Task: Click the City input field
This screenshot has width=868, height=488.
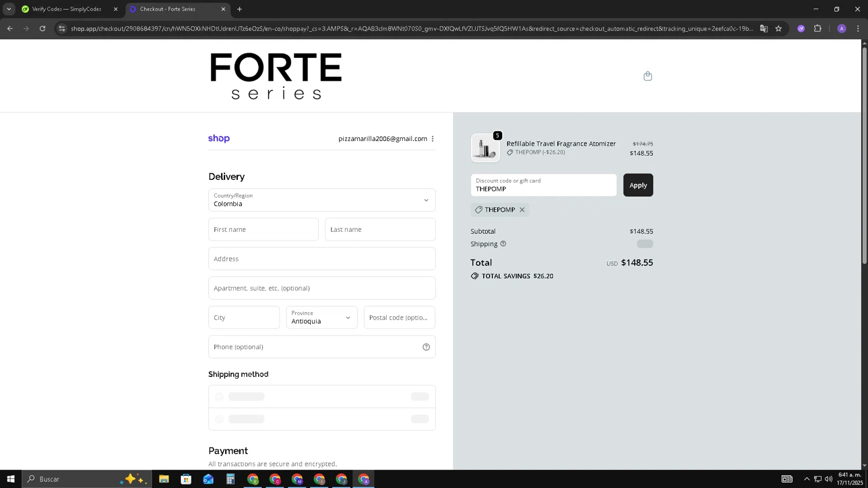Action: pyautogui.click(x=244, y=317)
